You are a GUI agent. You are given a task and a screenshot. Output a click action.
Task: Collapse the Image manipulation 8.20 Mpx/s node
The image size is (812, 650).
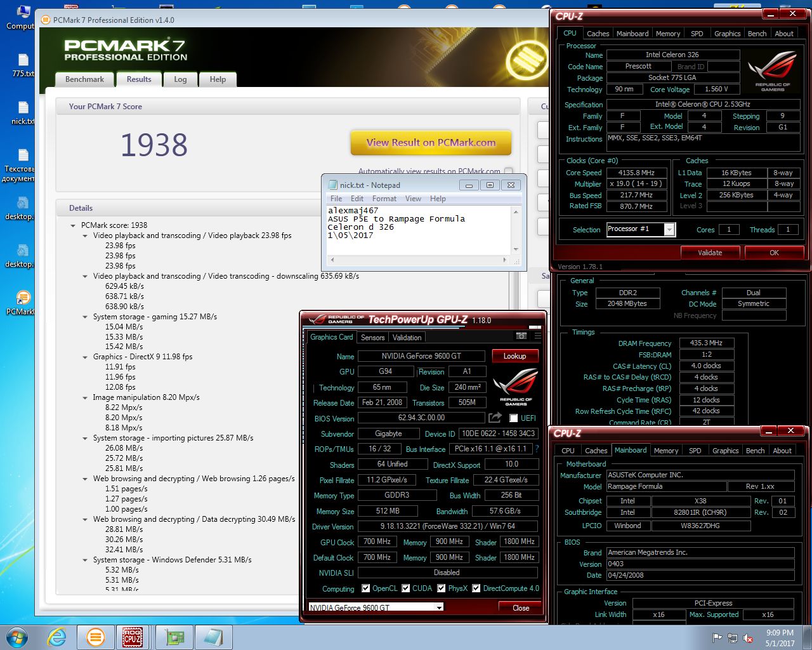(x=85, y=397)
